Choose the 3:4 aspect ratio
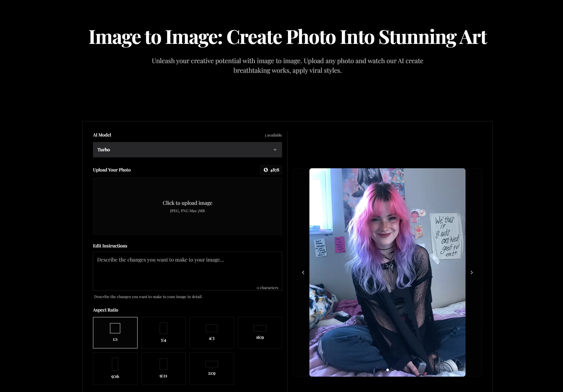Screen dimensions: 563x392 163,332
